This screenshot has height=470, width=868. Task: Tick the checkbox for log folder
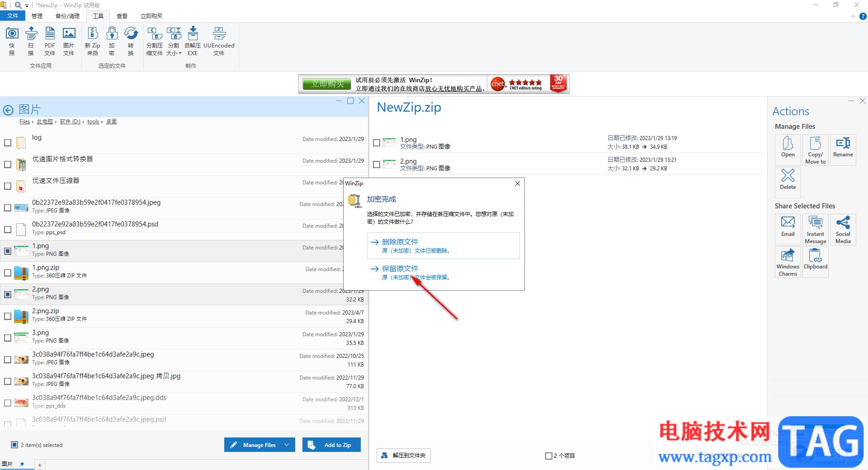coord(8,143)
